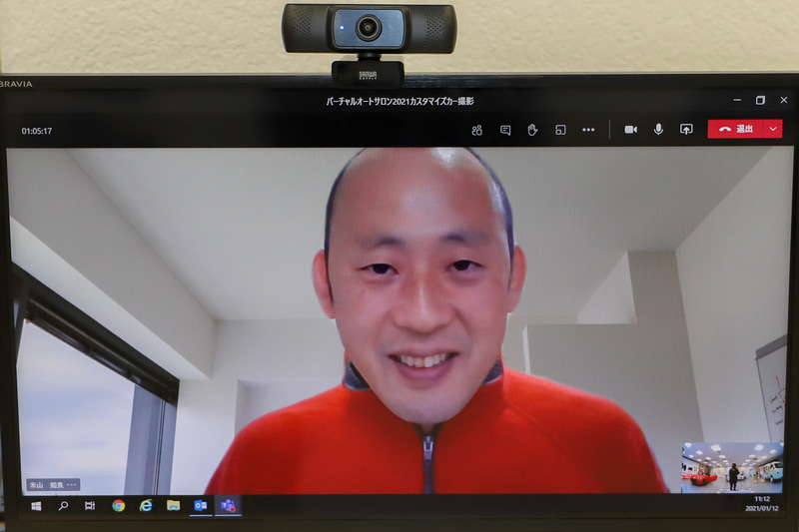The width and height of the screenshot is (799, 532).
Task: Select the self-view video thumbnail
Action: point(732,467)
